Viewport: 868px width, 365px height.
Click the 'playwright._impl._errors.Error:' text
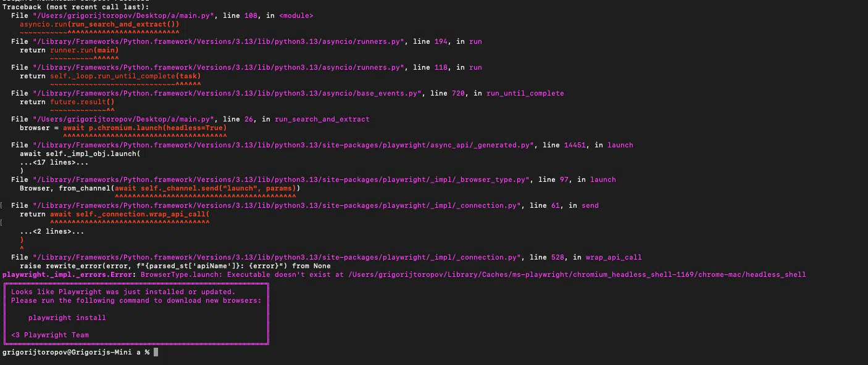(69, 274)
